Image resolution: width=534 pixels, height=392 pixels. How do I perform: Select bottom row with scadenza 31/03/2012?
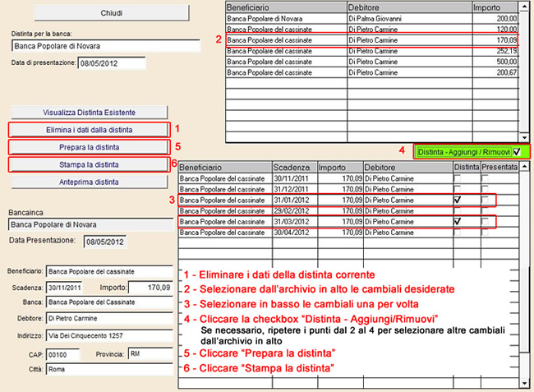pos(348,222)
